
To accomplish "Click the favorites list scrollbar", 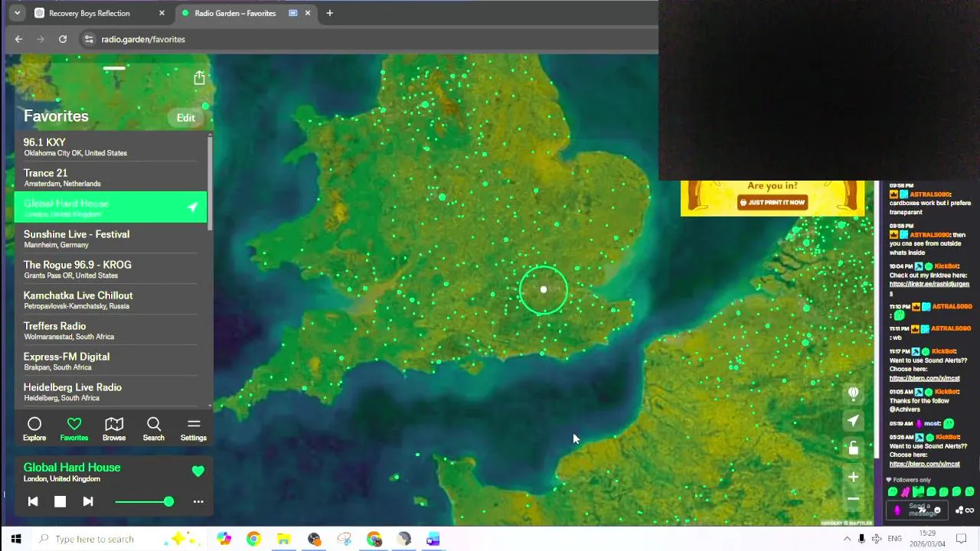I will pyautogui.click(x=210, y=184).
